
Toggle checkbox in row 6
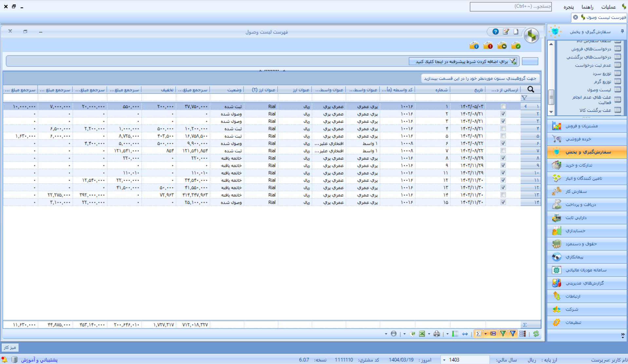pyautogui.click(x=503, y=143)
